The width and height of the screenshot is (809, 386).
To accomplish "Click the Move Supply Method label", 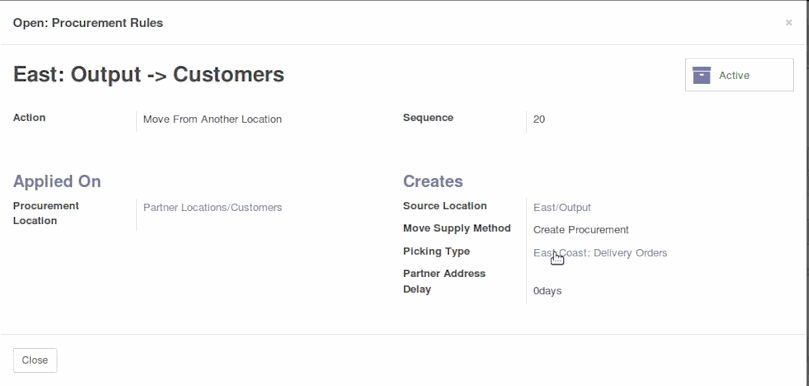I will click(457, 228).
